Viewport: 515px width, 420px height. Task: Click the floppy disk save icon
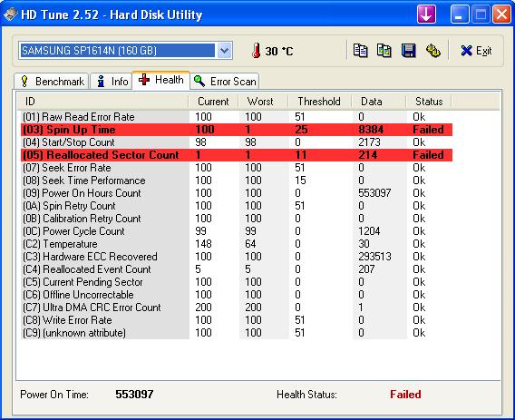point(409,51)
